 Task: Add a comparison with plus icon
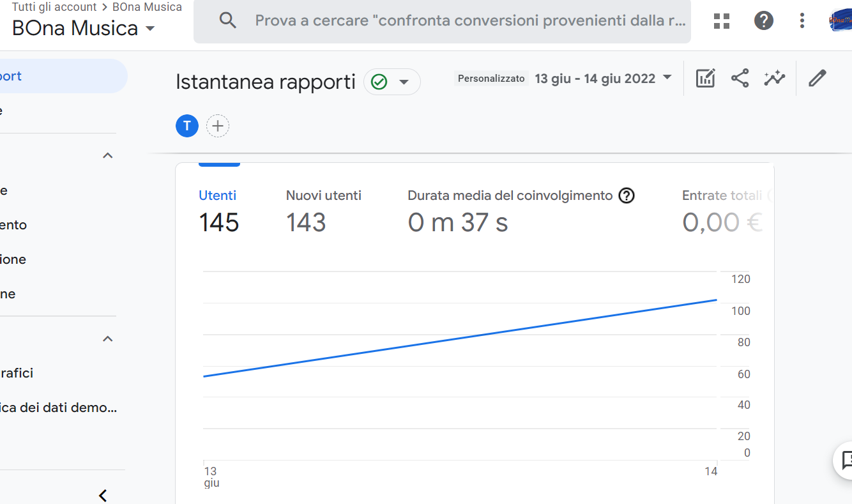[x=218, y=126]
